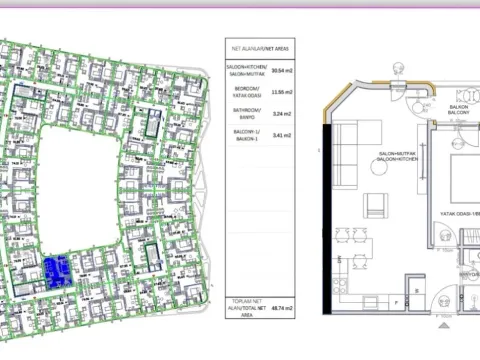
Task: Click the dining table with chairs
Action: click(354, 248)
